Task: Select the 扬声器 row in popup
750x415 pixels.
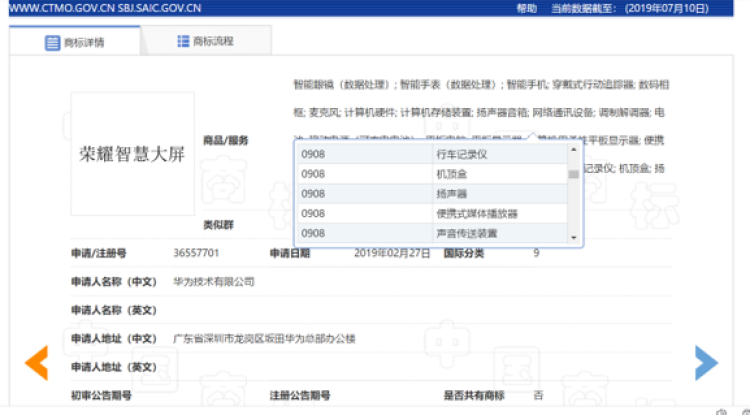Action: [432, 194]
